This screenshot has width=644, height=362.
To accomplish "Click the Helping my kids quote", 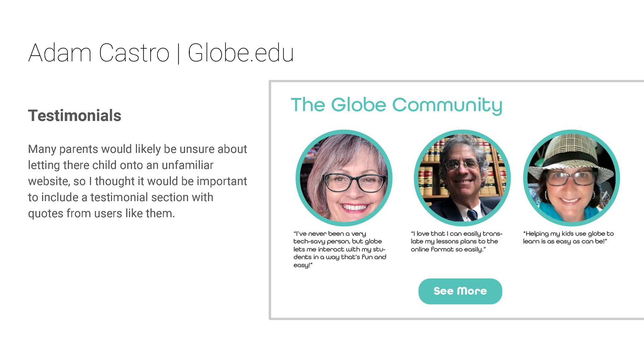I will pos(568,237).
